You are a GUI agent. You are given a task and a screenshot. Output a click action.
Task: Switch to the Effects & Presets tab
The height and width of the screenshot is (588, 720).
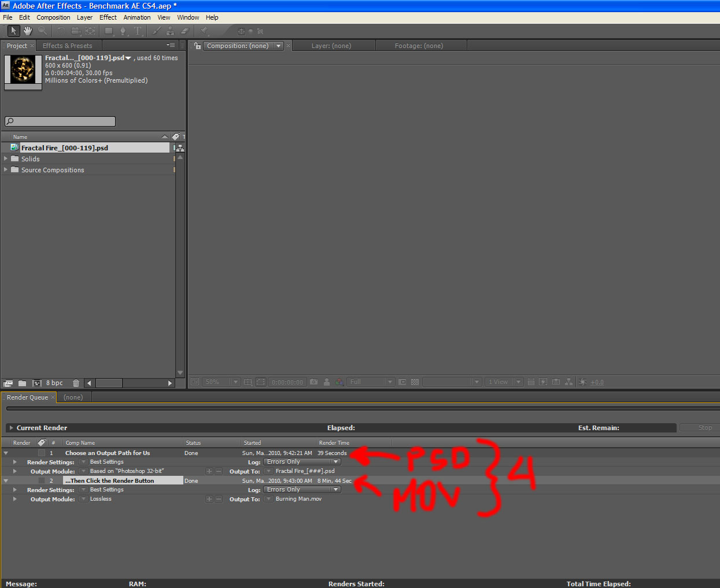point(67,46)
